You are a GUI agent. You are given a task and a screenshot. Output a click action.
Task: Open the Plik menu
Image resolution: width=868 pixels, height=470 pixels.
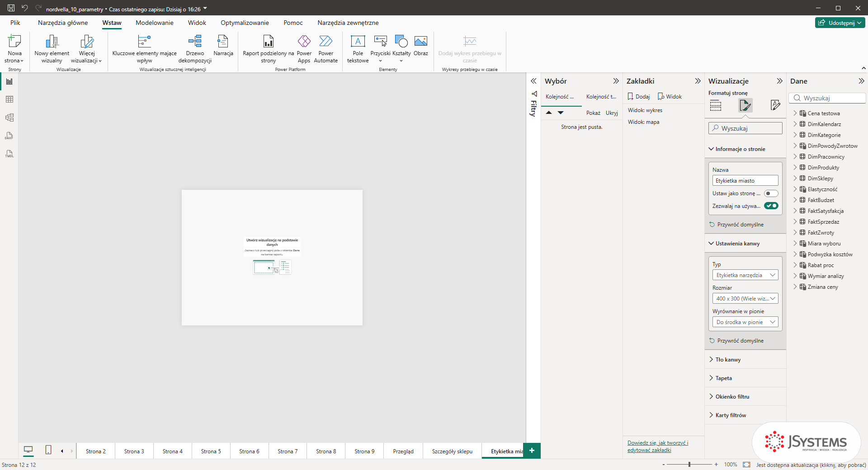click(x=15, y=23)
